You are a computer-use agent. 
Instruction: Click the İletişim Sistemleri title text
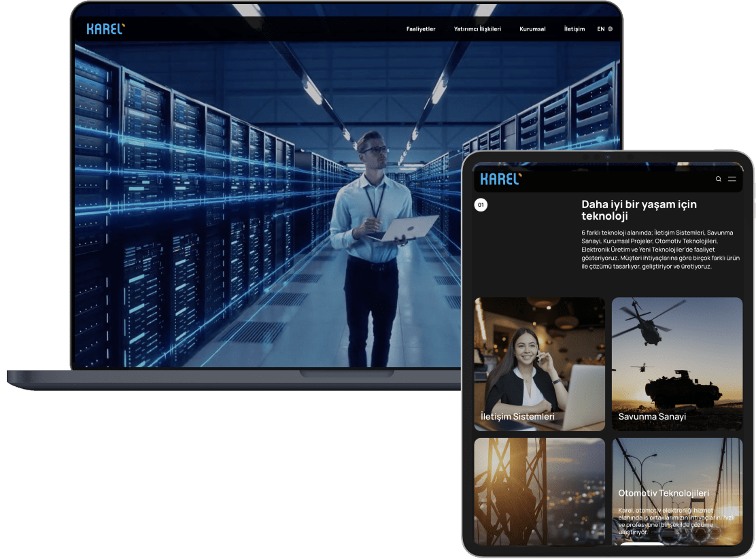click(x=517, y=416)
